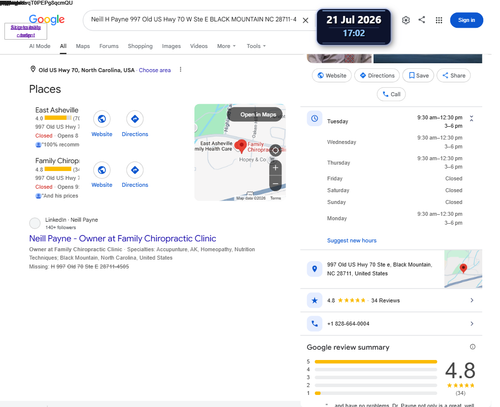500x407 pixels.
Task: Open the Google apps grid icon
Action: pyautogui.click(x=439, y=20)
